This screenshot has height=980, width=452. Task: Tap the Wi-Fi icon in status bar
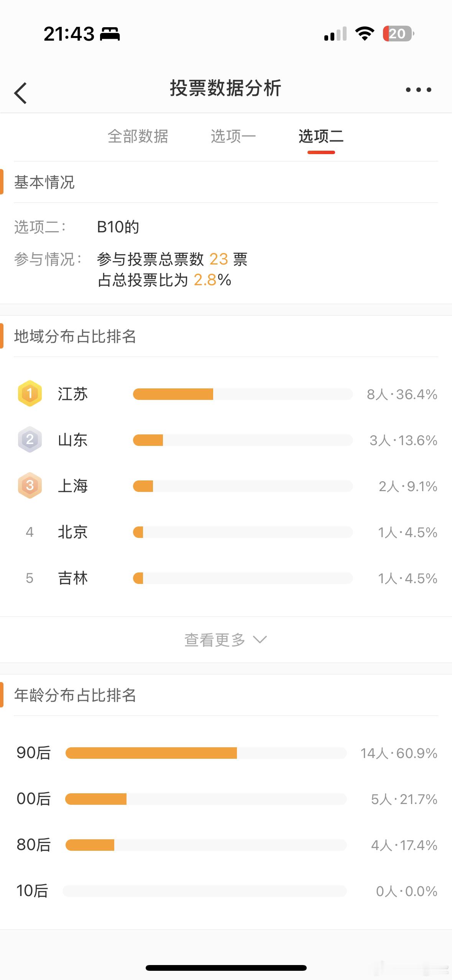point(365,34)
